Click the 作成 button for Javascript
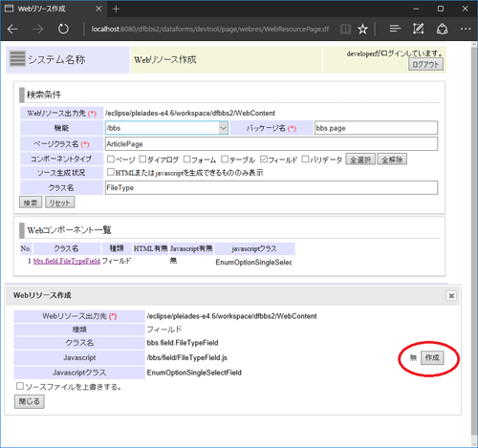 click(432, 358)
